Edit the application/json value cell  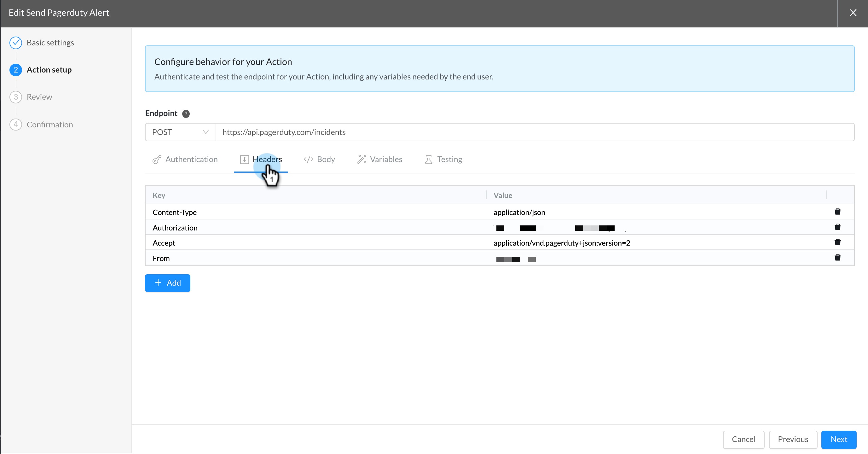pos(657,212)
